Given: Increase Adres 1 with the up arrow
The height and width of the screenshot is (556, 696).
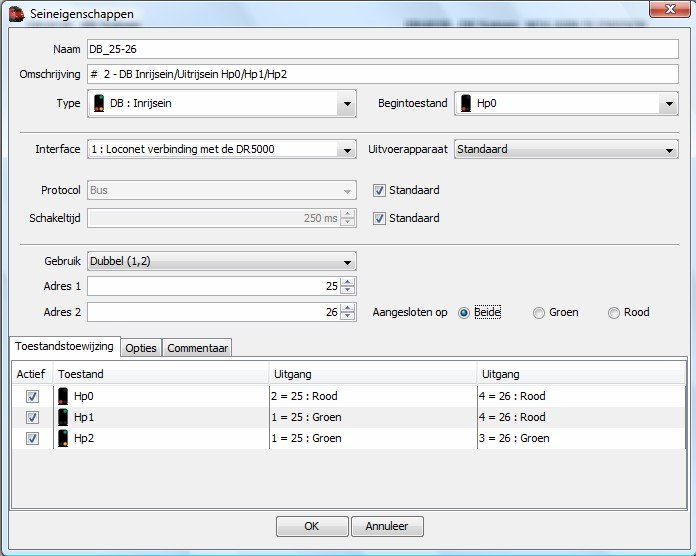Looking at the screenshot, I should pos(347,282).
